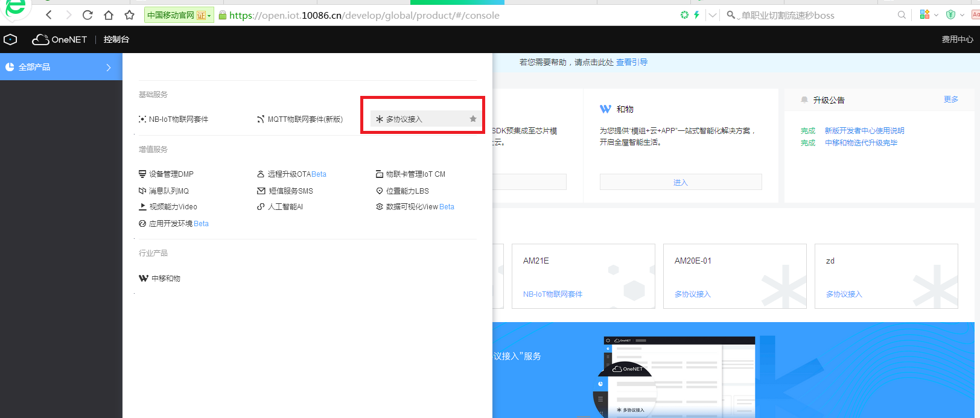Click the 短信服务SMS envelope icon
This screenshot has width=980, height=418.
click(x=261, y=191)
